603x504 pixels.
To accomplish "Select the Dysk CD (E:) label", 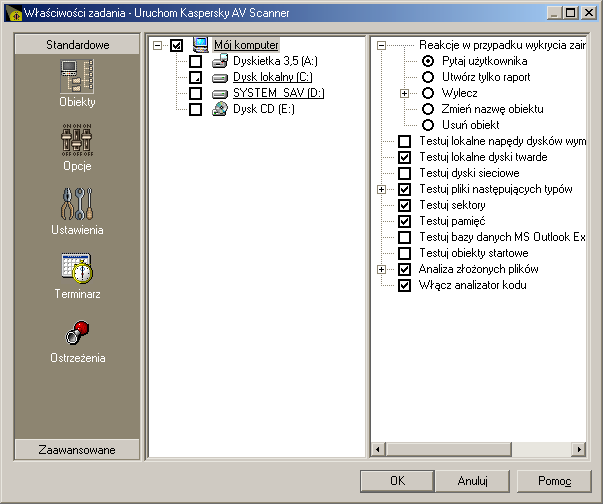I will [x=264, y=109].
